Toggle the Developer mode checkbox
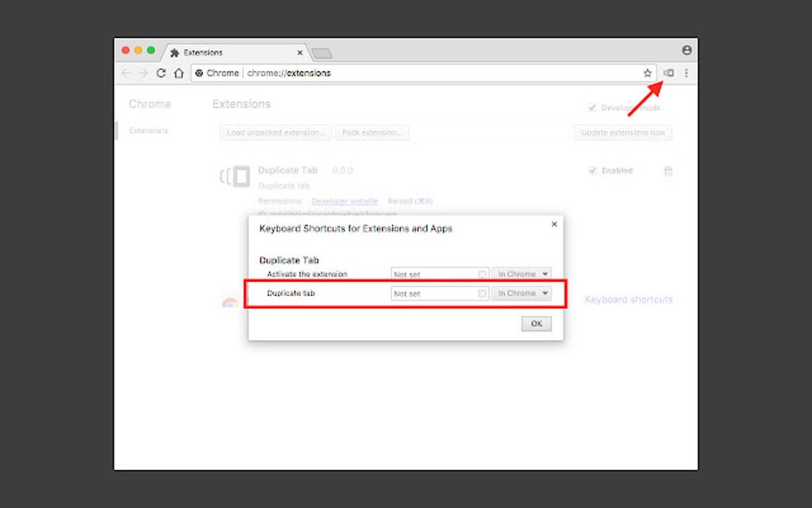The width and height of the screenshot is (812, 508). [x=592, y=107]
